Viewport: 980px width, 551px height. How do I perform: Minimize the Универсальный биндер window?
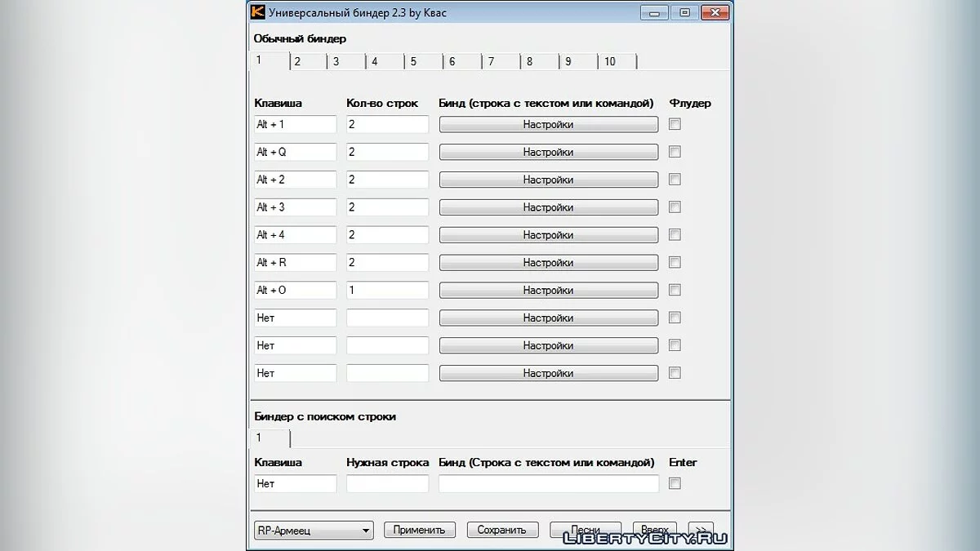(654, 12)
